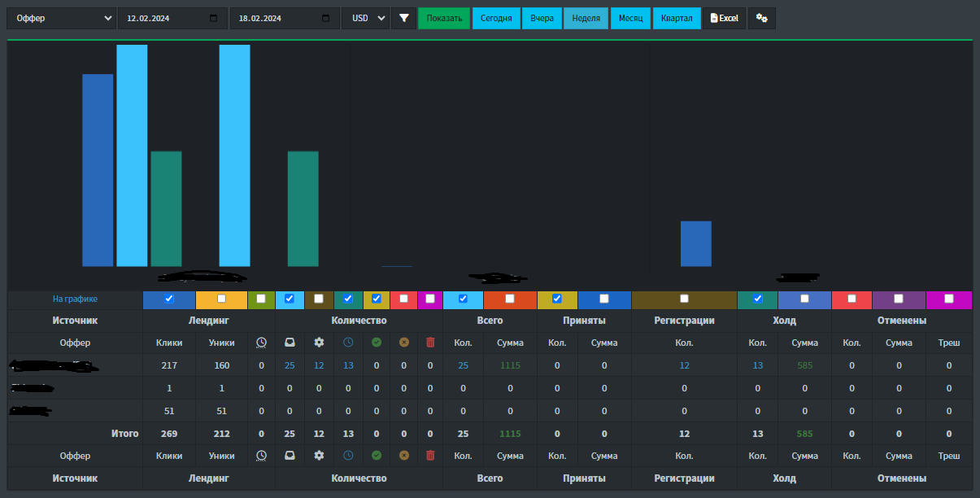Open the filter funnel icon in toolbar

(x=403, y=18)
